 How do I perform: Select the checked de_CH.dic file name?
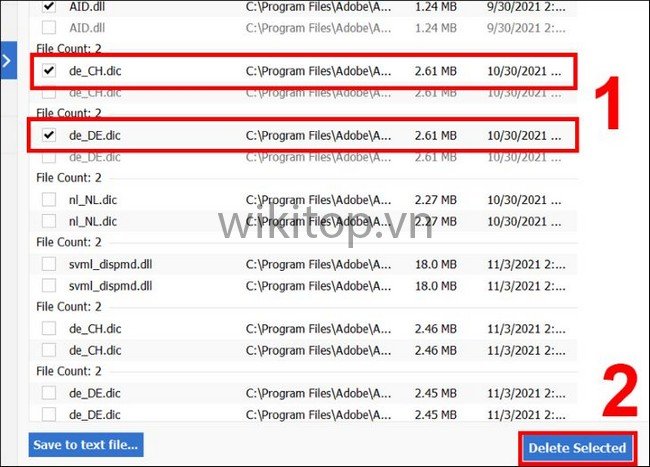[96, 71]
